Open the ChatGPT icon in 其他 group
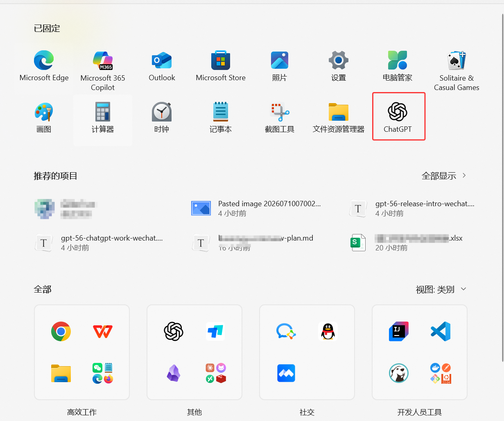Image resolution: width=504 pixels, height=421 pixels. pos(174,331)
